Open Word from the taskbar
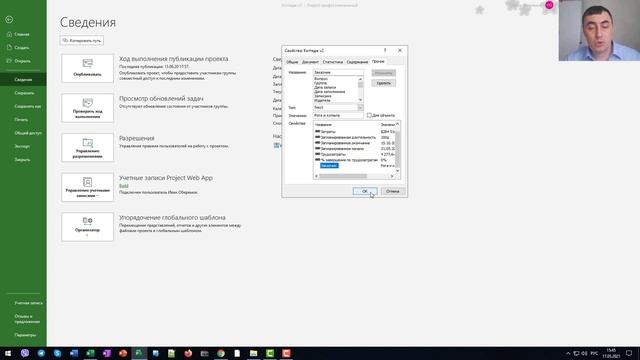640x360 pixels. (x=74, y=353)
